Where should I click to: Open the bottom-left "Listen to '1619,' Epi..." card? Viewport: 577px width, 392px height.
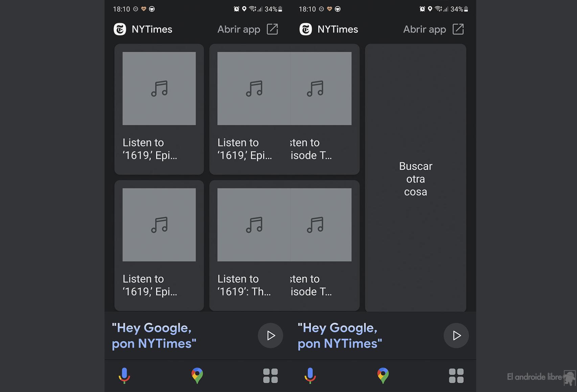click(159, 246)
